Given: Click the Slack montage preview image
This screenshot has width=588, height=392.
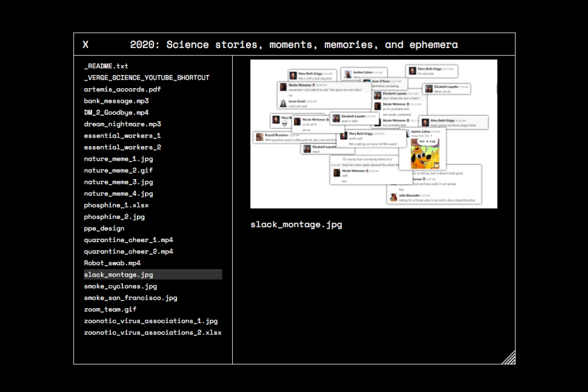Looking at the screenshot, I should (373, 134).
